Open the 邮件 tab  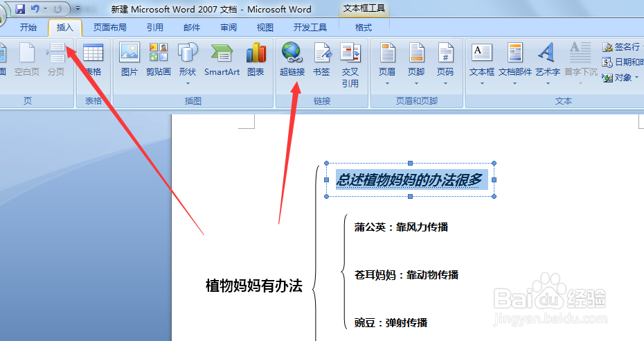click(x=192, y=28)
